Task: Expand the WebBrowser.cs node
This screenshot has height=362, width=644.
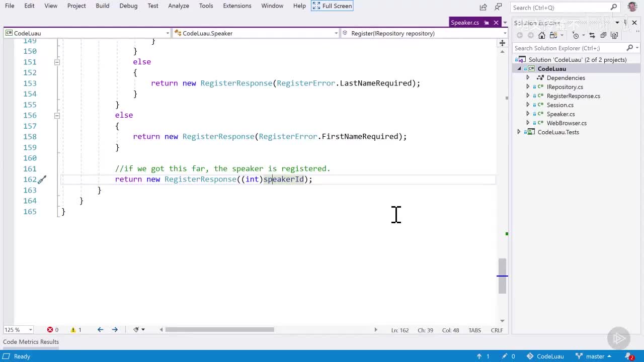Action: 528,123
